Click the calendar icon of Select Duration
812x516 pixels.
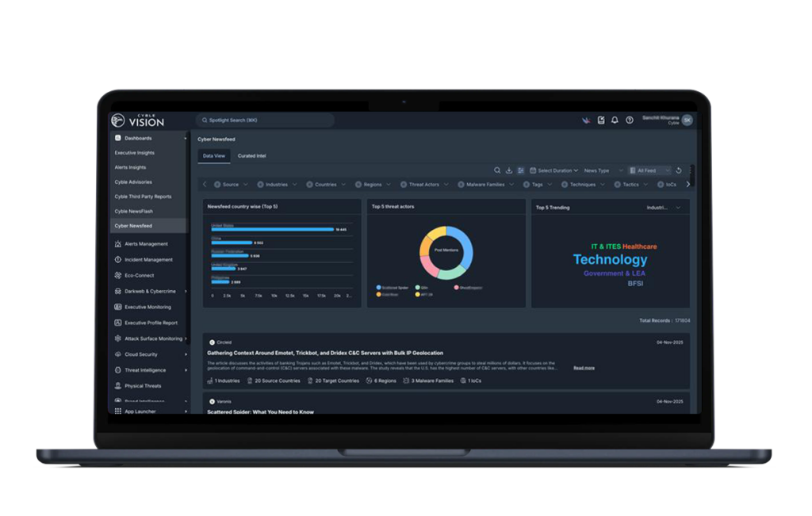click(x=532, y=170)
